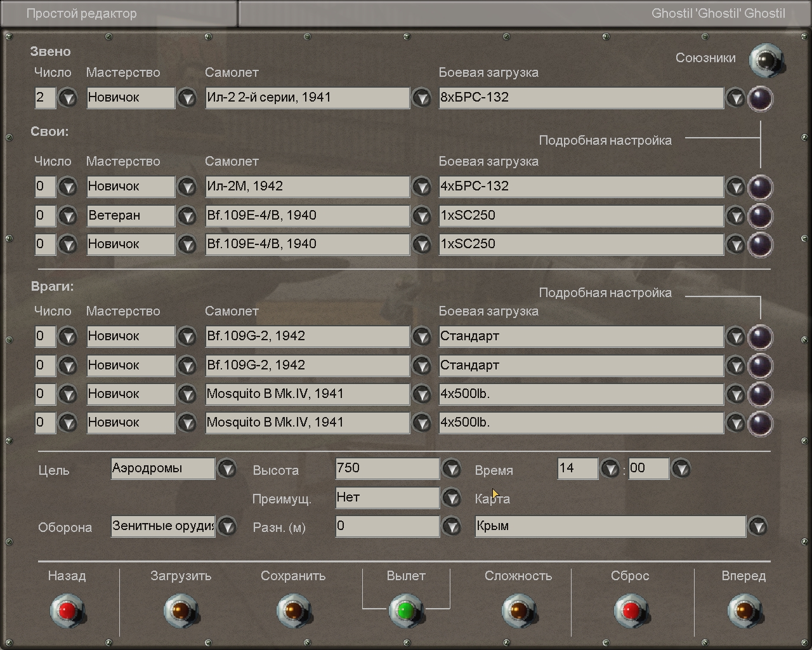Open aircraft dropdown for Ил-2 2-й серии
The image size is (812, 650).
click(x=421, y=98)
